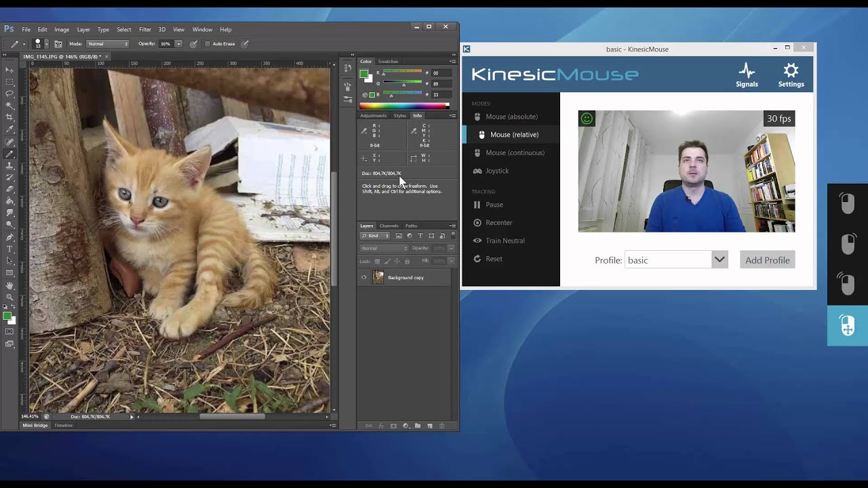The height and width of the screenshot is (488, 868).
Task: Open KinesicMouse Settings gear
Action: 791,75
